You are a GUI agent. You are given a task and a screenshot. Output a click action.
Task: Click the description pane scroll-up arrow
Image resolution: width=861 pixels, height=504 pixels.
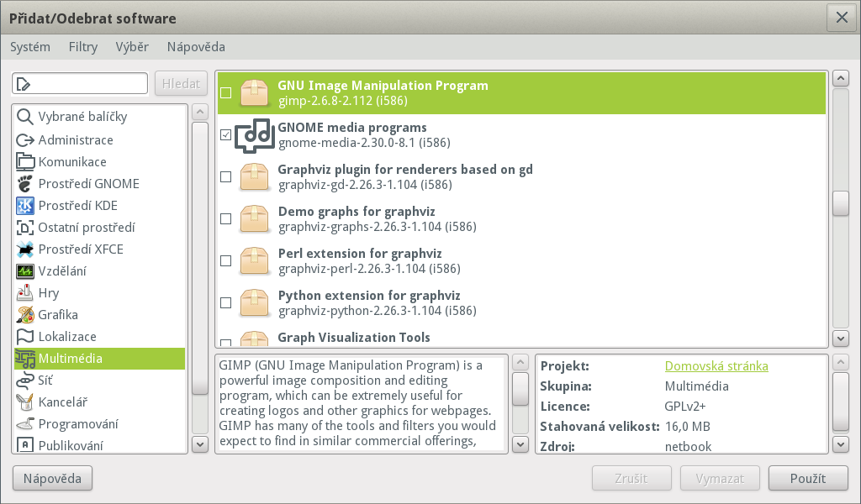tap(520, 362)
